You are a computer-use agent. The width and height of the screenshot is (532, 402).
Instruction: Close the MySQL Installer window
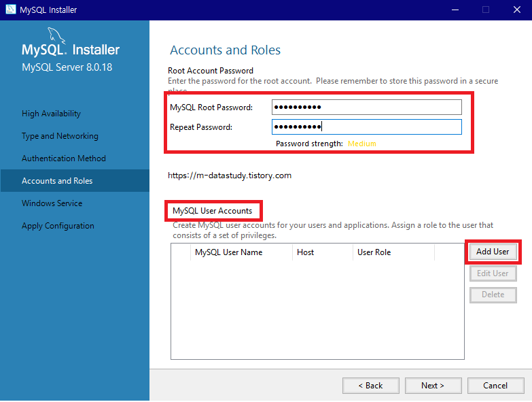517,10
